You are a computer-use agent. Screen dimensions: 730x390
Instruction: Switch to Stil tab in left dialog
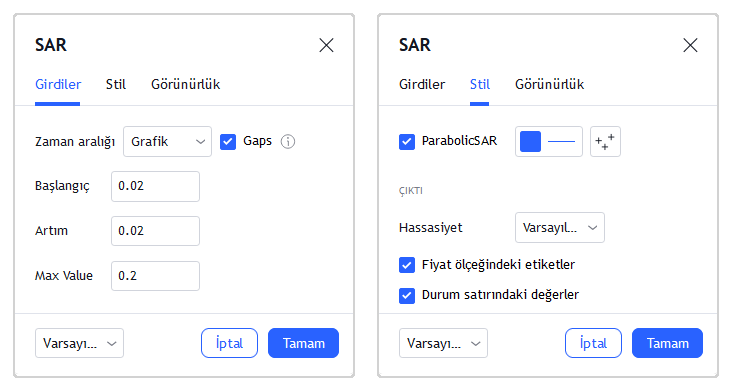click(115, 85)
